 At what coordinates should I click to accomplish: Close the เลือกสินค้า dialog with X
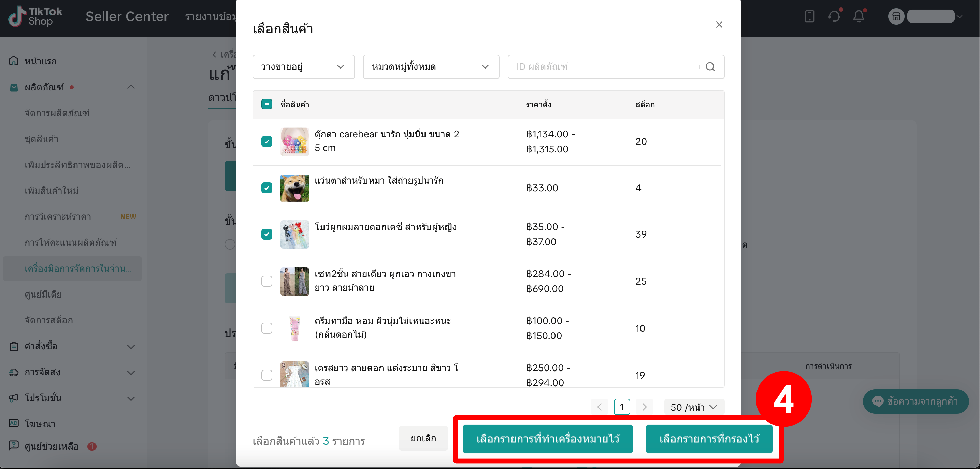pyautogui.click(x=719, y=25)
